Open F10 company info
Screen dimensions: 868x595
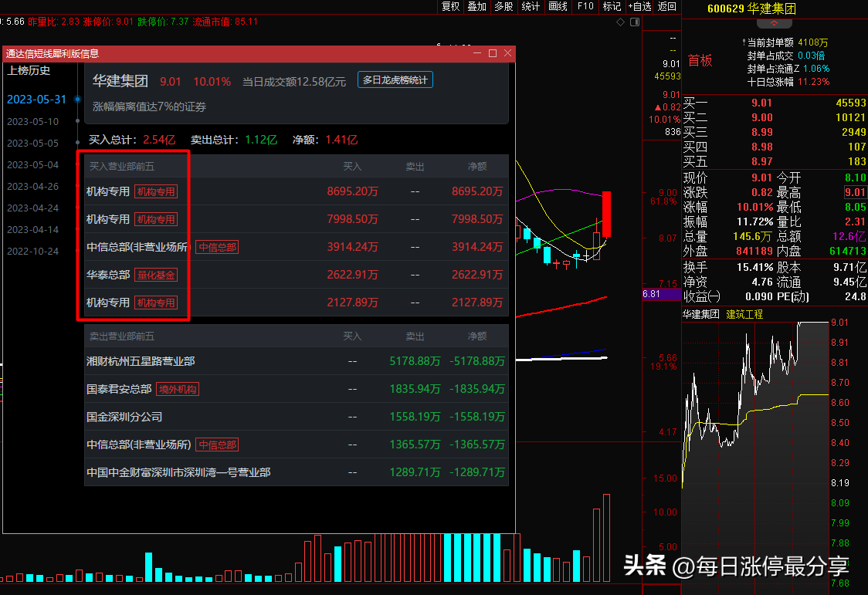click(585, 6)
